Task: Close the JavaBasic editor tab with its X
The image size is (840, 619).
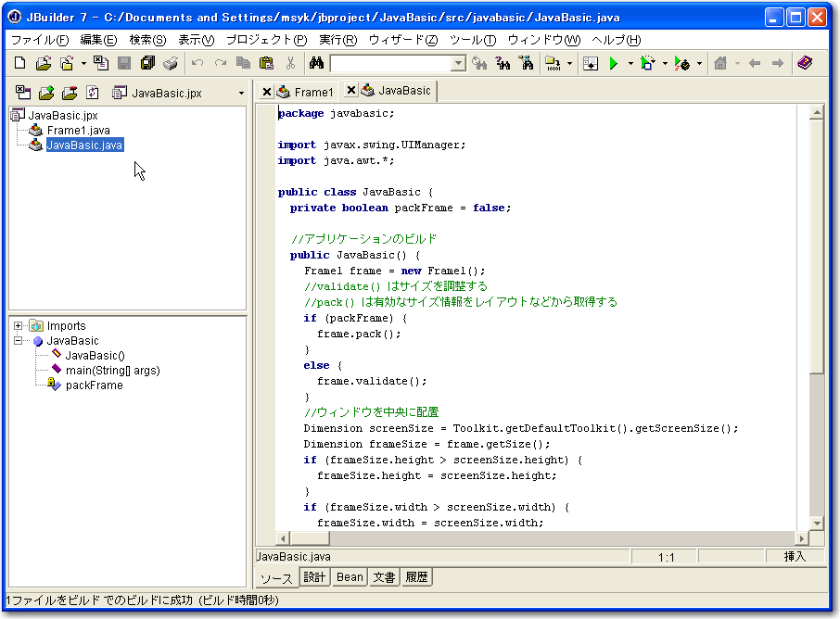Action: click(351, 91)
